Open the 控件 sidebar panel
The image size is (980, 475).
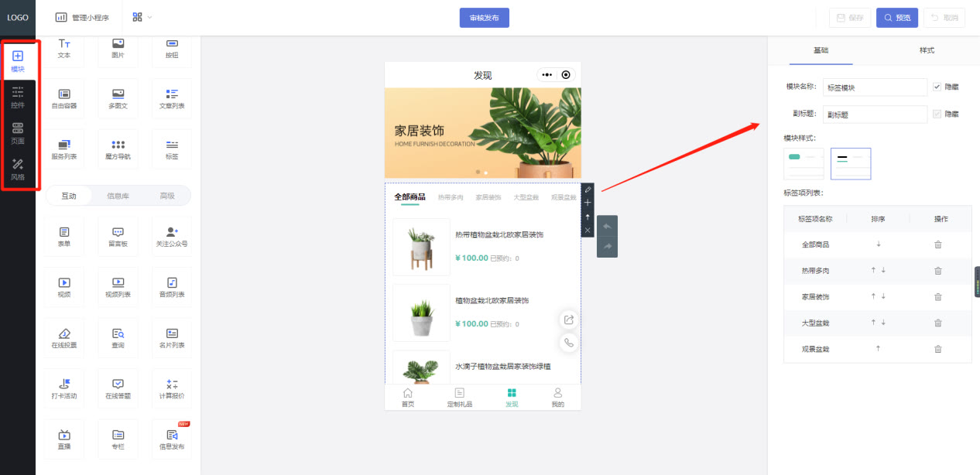pos(18,97)
